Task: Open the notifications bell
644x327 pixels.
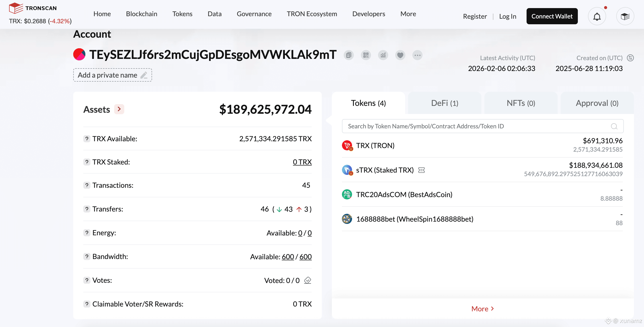Action: 597,17
